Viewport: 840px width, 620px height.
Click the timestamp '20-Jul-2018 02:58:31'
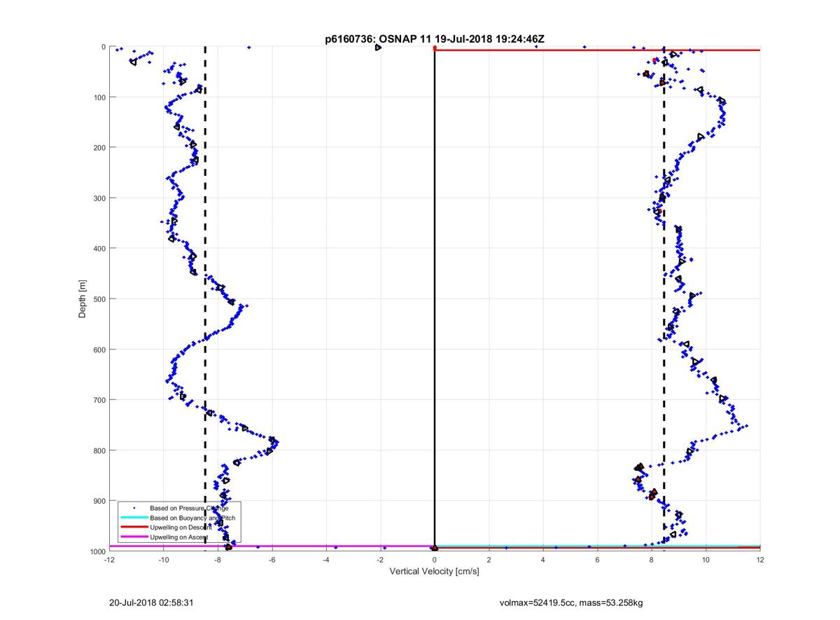151,602
